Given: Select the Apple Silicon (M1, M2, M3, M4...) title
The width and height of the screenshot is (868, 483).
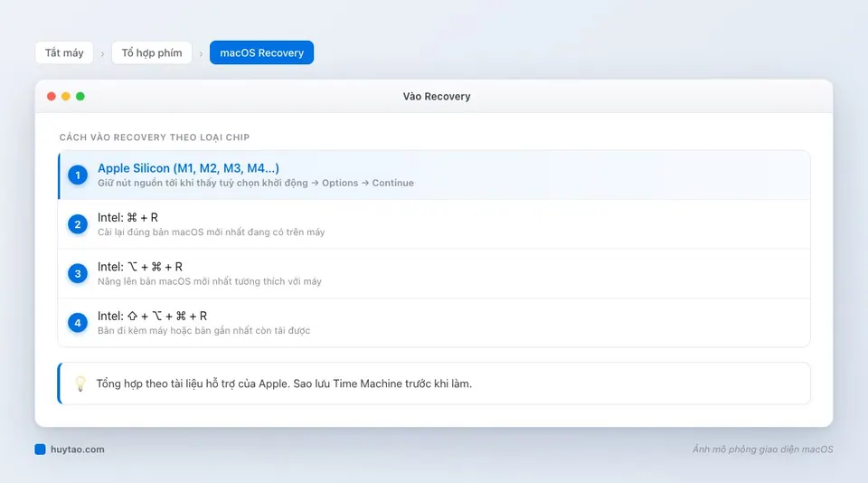Looking at the screenshot, I should click(188, 168).
